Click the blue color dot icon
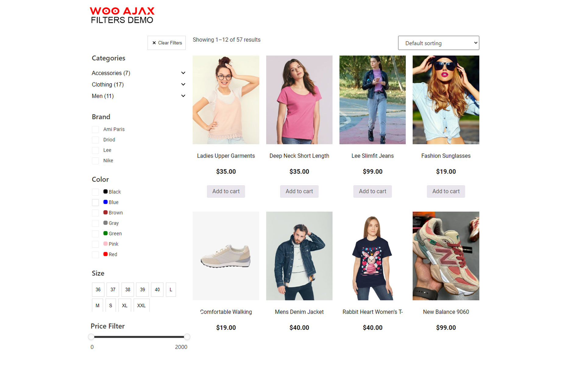Screen dimensions: 588x366 [105, 203]
